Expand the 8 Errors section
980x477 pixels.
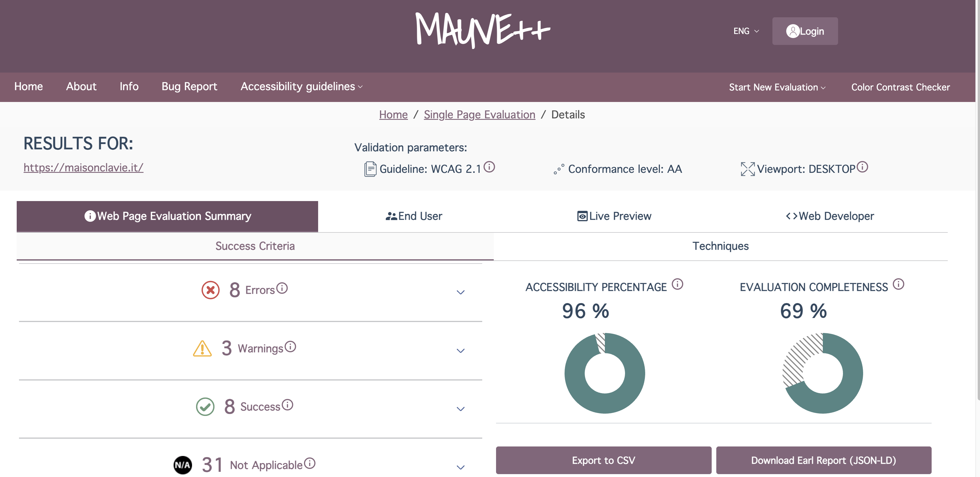tap(250, 292)
